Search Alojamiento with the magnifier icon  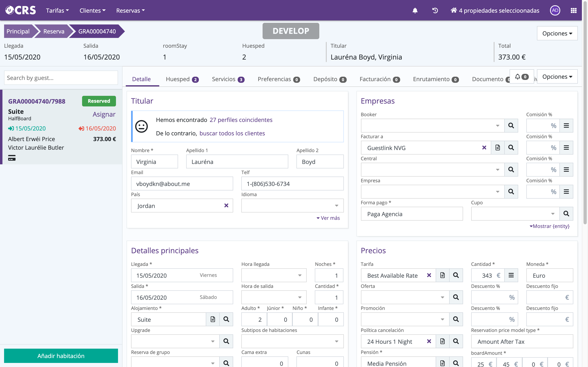pos(226,319)
